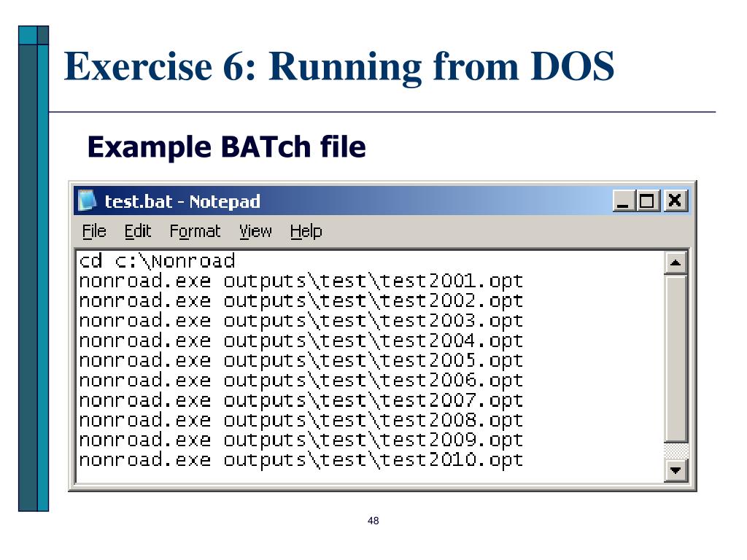Click the vertical scrollbar thumb
The width and height of the screenshot is (747, 560).
[x=676, y=359]
